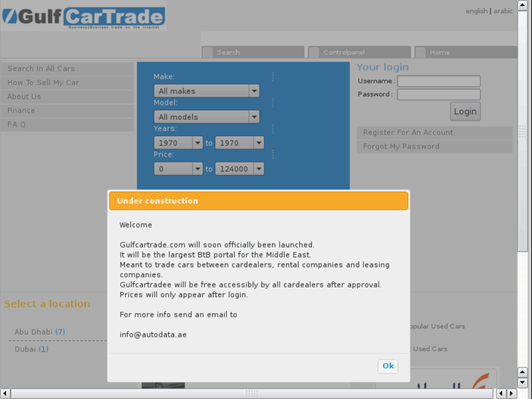Open How To Sell My Car
The width and height of the screenshot is (532, 399).
tap(67, 83)
